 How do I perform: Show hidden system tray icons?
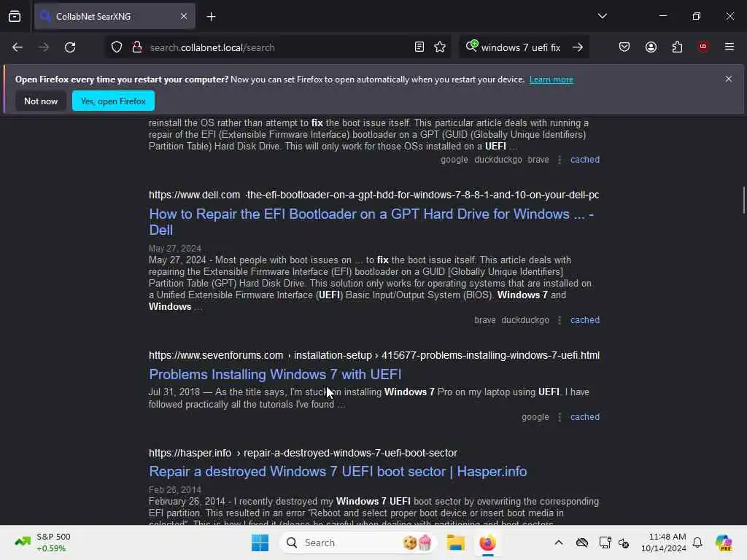558,542
